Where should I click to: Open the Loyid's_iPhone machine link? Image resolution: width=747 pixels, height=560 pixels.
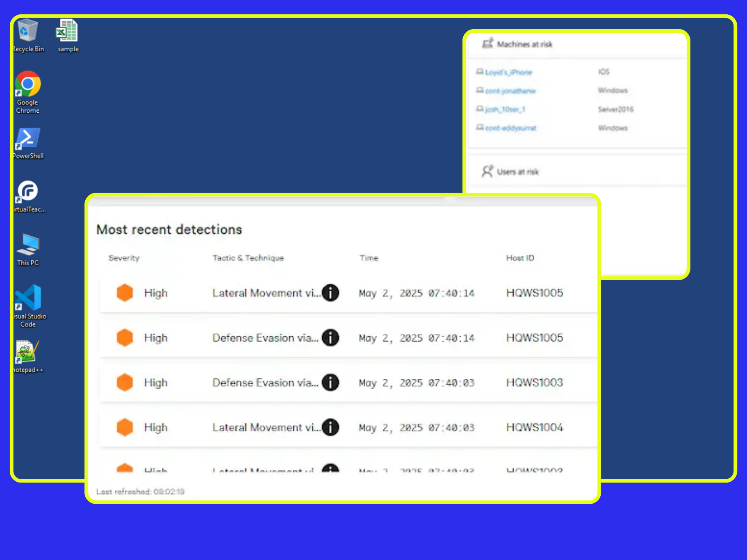(509, 72)
